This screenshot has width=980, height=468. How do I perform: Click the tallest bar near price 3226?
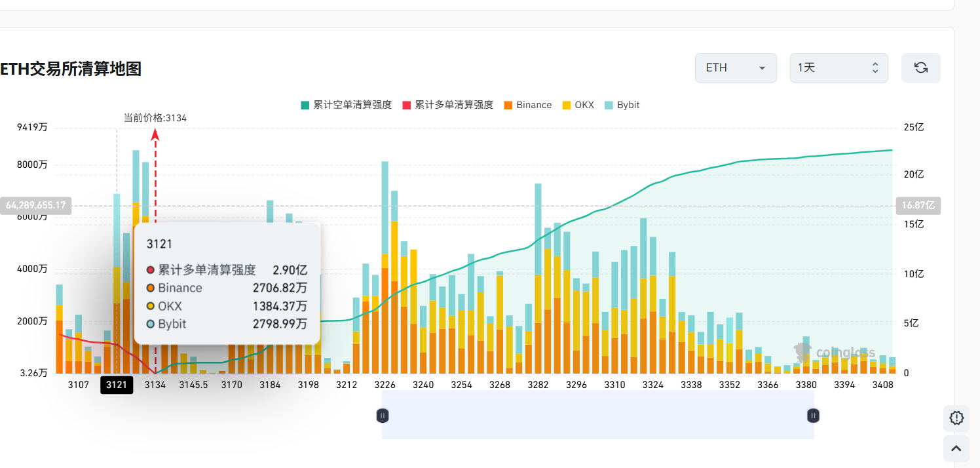[x=385, y=262]
